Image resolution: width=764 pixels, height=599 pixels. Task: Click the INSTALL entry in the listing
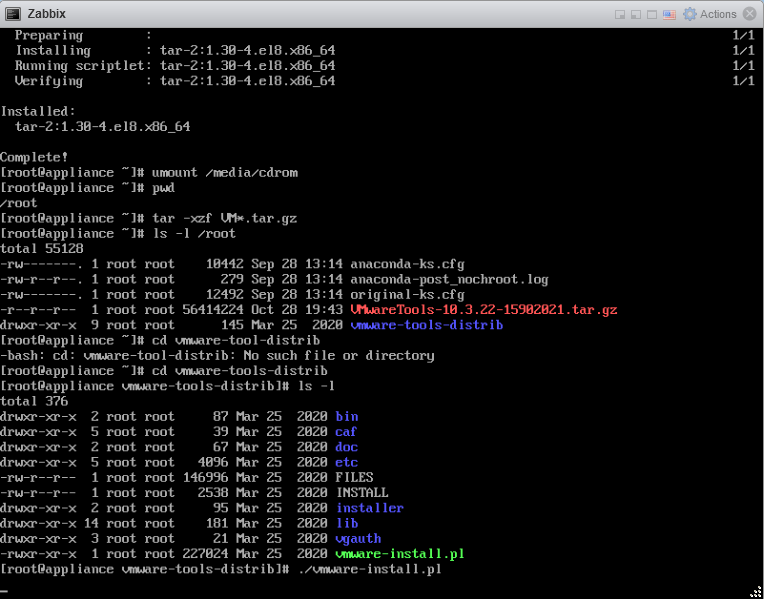[x=362, y=492]
